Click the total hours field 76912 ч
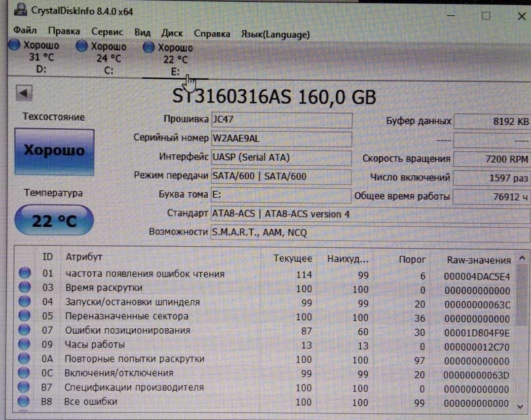The height and width of the screenshot is (420, 531). click(492, 197)
